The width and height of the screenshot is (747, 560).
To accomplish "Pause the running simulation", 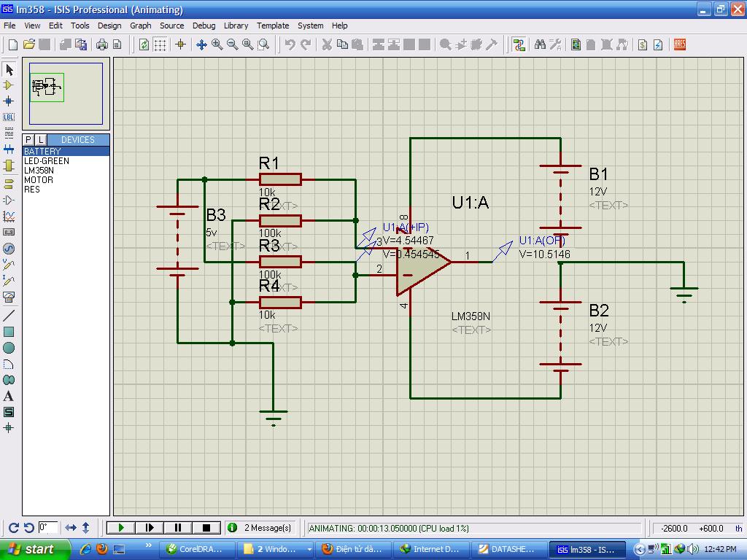I will 177,527.
